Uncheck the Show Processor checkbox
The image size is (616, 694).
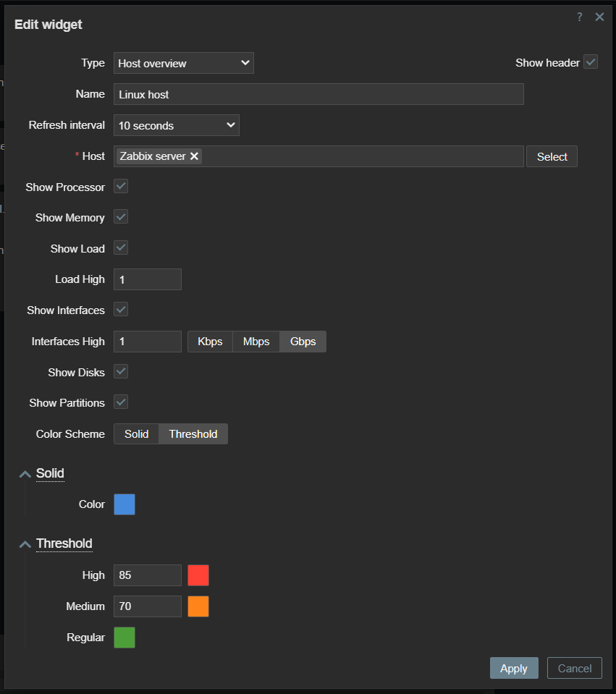(121, 187)
